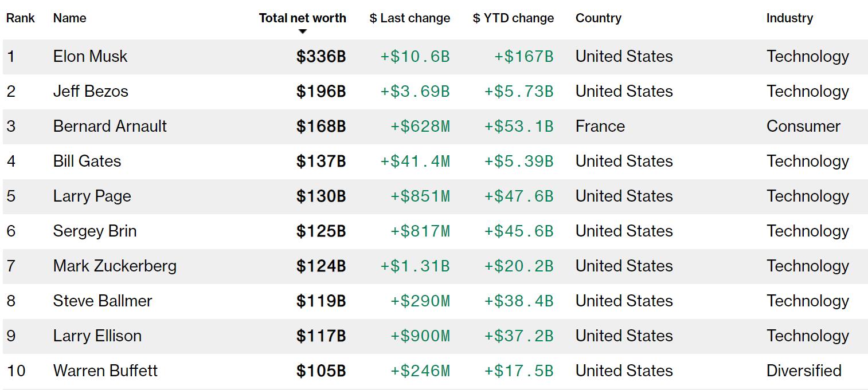868x390 pixels.
Task: Select the Industry column header
Action: pyautogui.click(x=789, y=18)
